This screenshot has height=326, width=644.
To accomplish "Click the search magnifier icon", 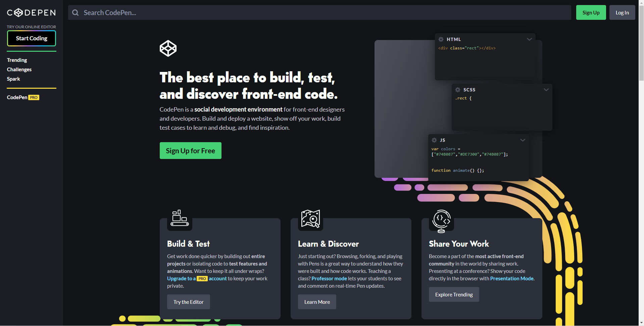I will (76, 13).
